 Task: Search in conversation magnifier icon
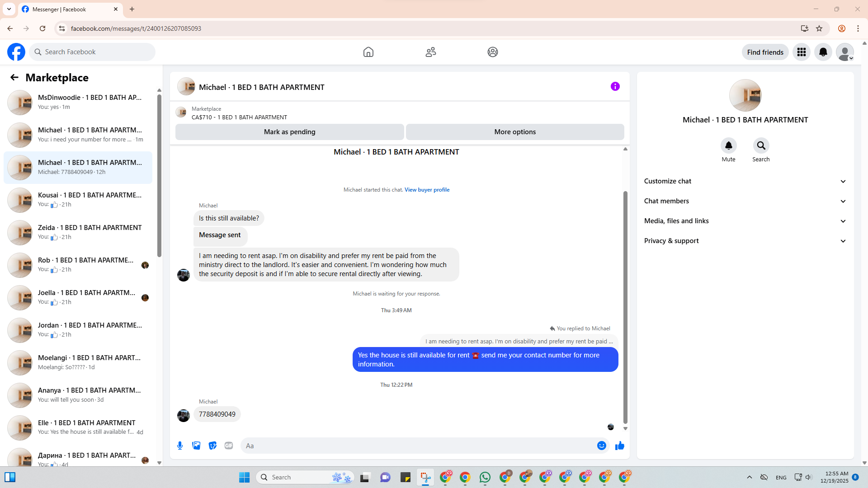(761, 145)
